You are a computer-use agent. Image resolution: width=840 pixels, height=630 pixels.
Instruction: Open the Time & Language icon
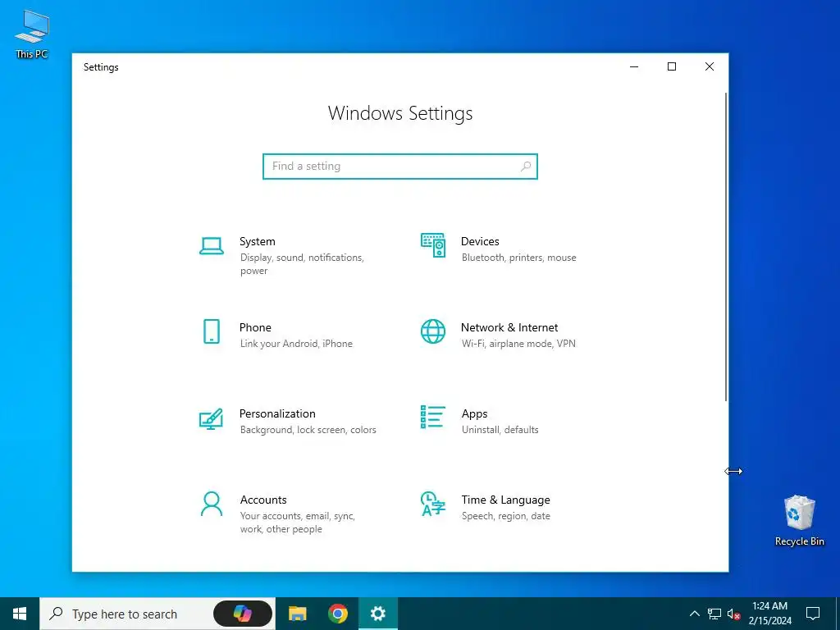click(433, 504)
